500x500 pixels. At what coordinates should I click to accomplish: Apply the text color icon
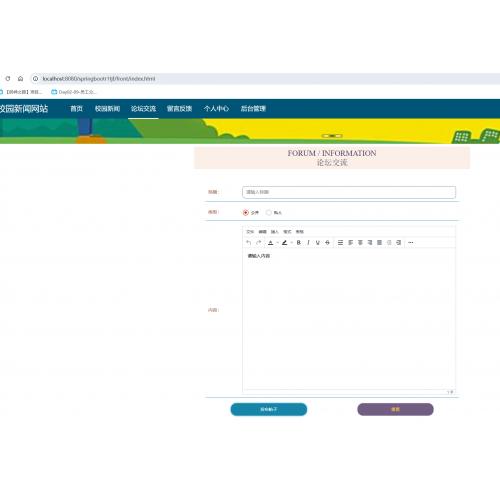click(271, 243)
